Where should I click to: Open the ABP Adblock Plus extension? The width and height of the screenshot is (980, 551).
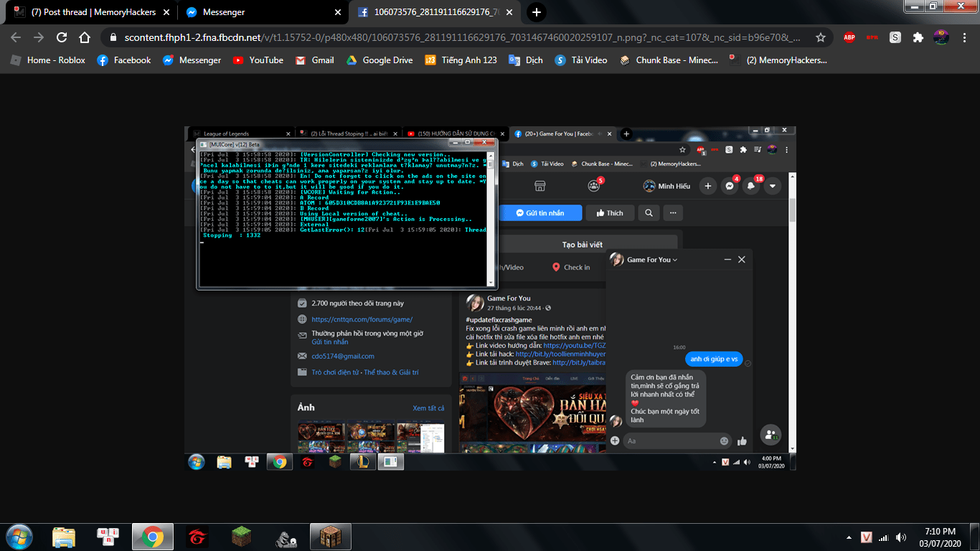click(849, 37)
